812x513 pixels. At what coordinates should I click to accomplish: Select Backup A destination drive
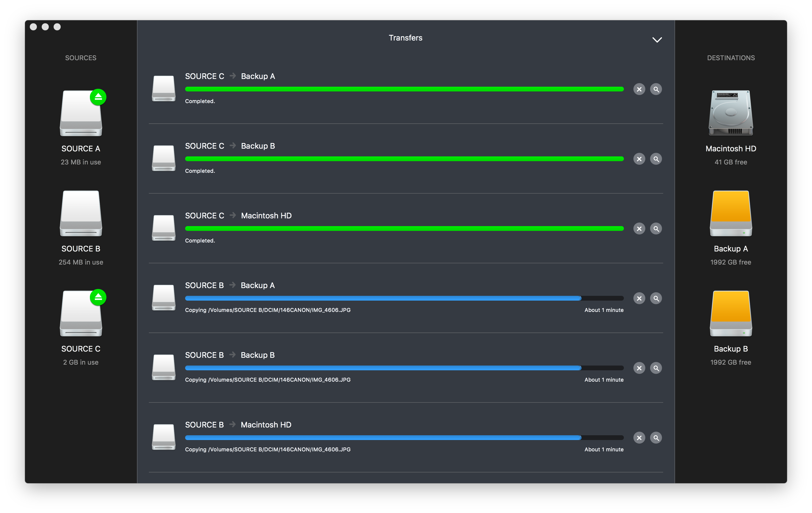[x=730, y=214]
